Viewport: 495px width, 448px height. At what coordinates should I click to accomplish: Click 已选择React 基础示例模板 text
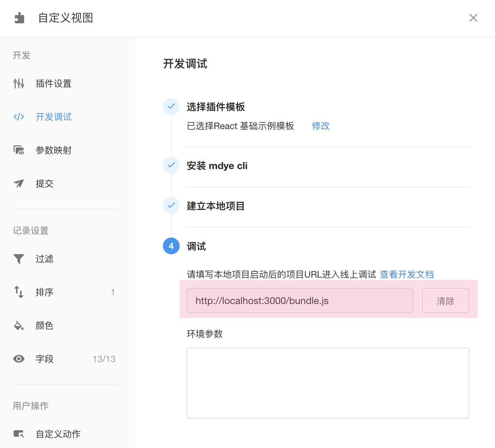click(241, 126)
